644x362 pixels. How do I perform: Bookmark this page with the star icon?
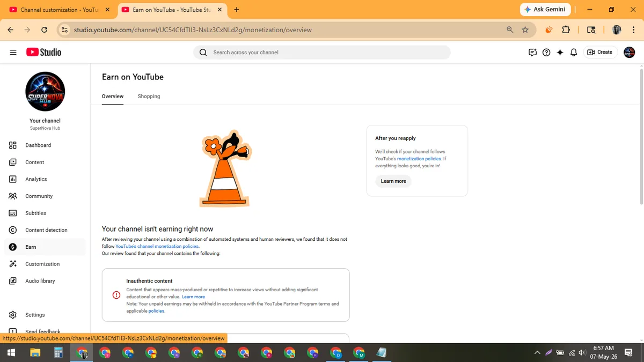[525, 30]
